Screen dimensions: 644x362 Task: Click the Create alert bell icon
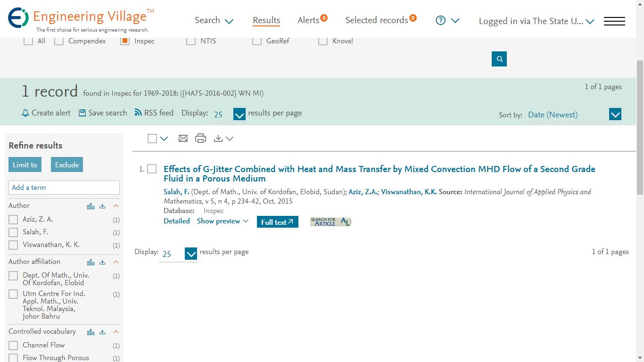coord(25,113)
